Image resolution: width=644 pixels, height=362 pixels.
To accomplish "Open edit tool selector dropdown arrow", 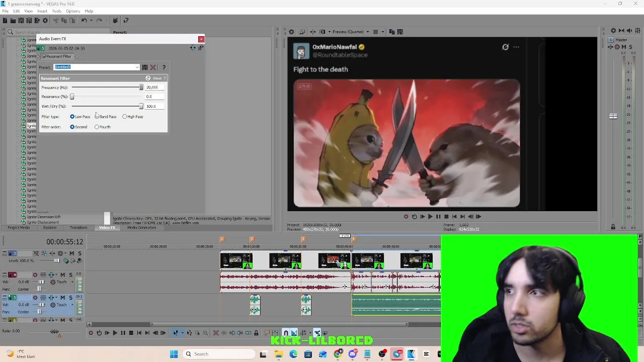I will tap(182, 333).
